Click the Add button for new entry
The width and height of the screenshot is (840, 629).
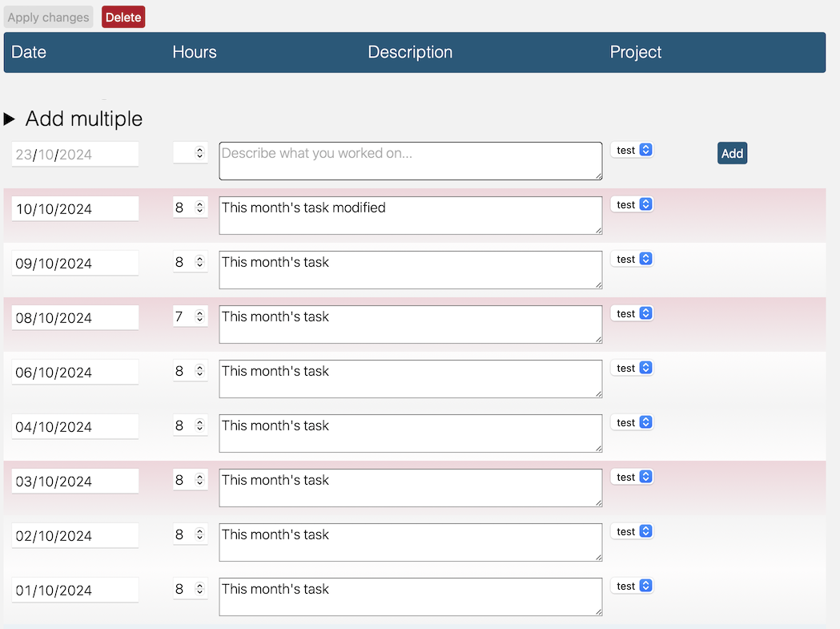coord(732,153)
